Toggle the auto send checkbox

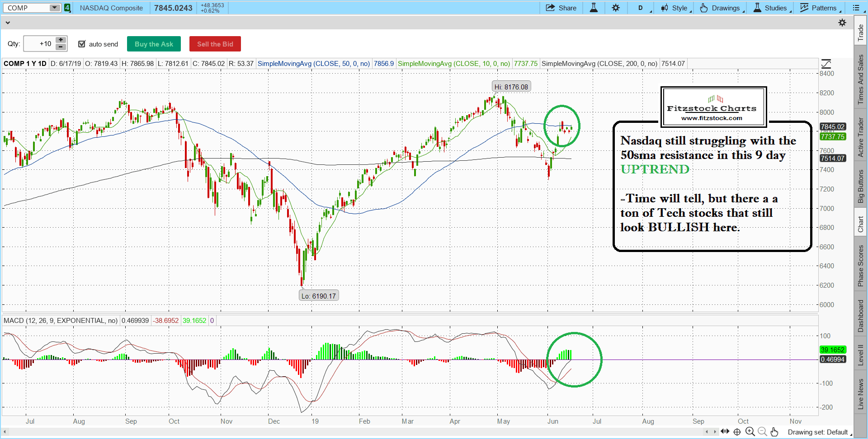pyautogui.click(x=82, y=44)
